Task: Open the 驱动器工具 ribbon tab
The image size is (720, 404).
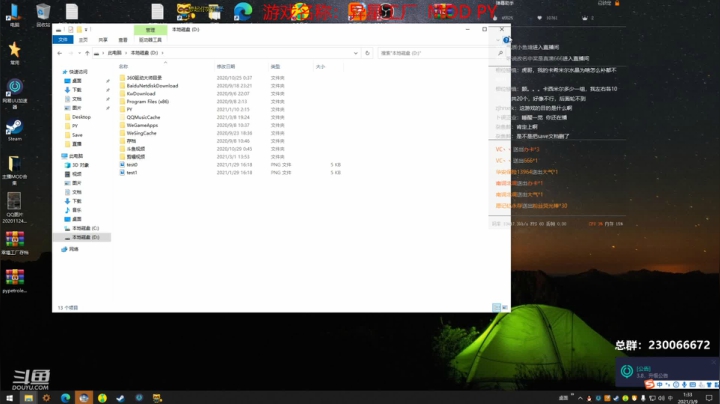Action: (150, 40)
